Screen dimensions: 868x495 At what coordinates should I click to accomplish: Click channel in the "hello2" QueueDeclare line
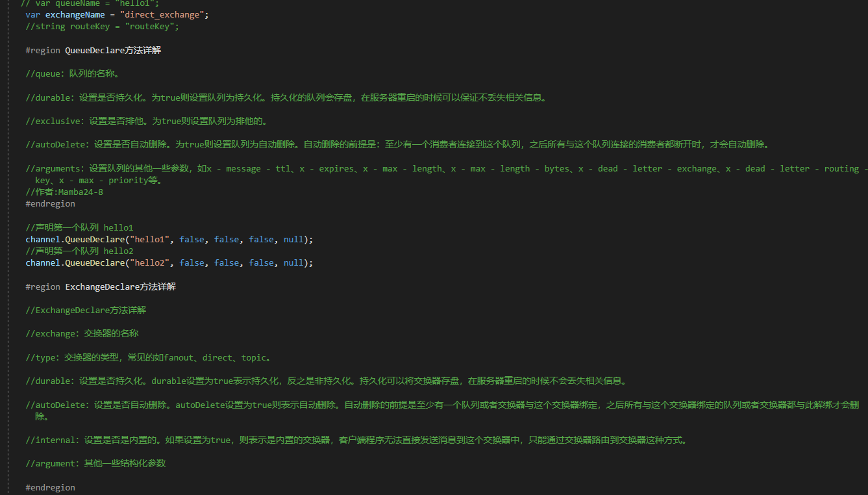click(43, 262)
